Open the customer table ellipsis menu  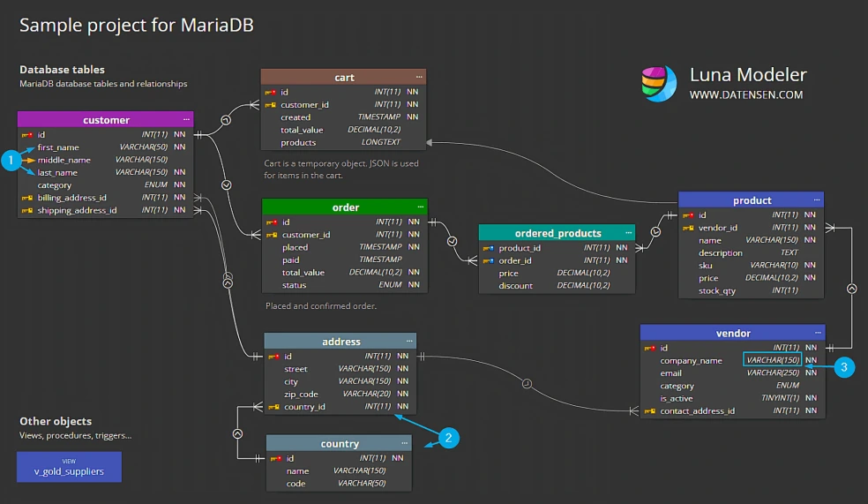(x=186, y=120)
